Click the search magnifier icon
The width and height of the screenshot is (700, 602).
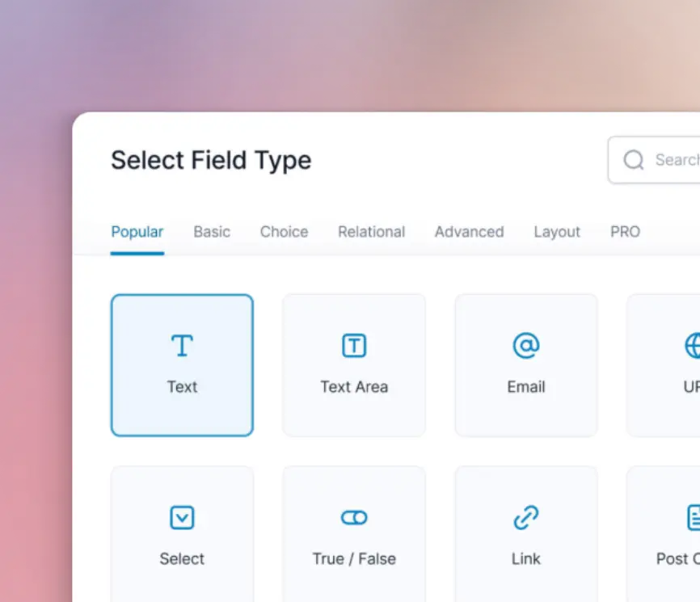point(634,160)
